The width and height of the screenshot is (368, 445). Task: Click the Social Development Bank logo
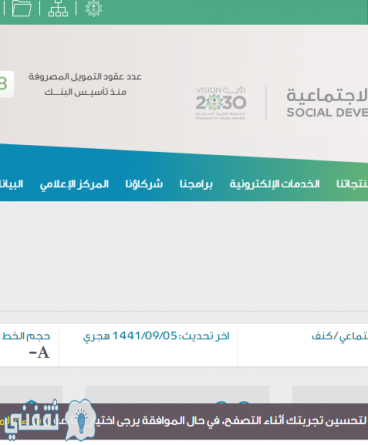coord(327,103)
